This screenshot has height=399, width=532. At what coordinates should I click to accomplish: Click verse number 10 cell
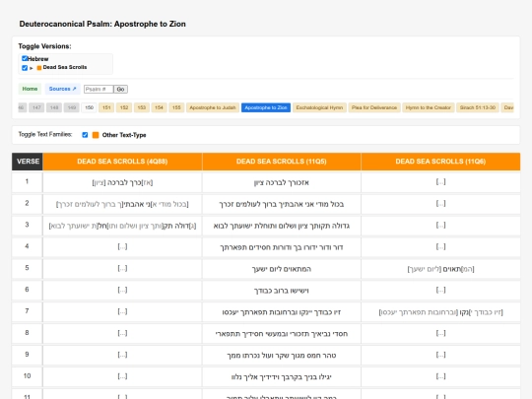[x=28, y=376]
